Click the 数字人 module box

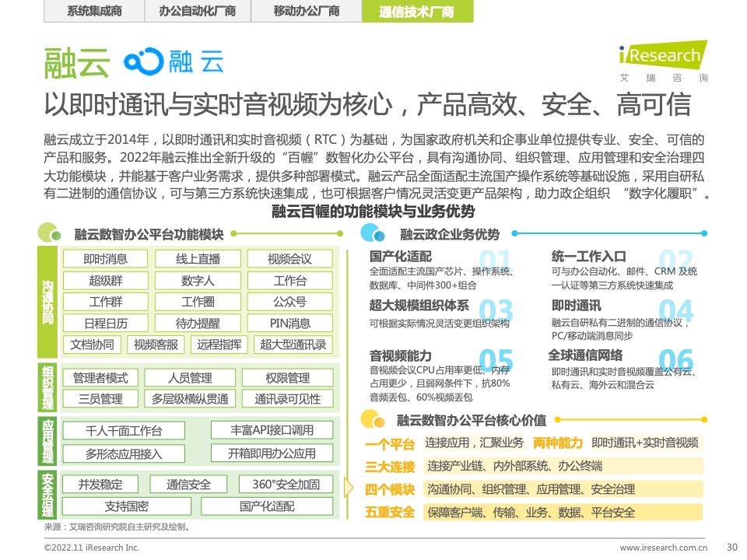pos(198,281)
